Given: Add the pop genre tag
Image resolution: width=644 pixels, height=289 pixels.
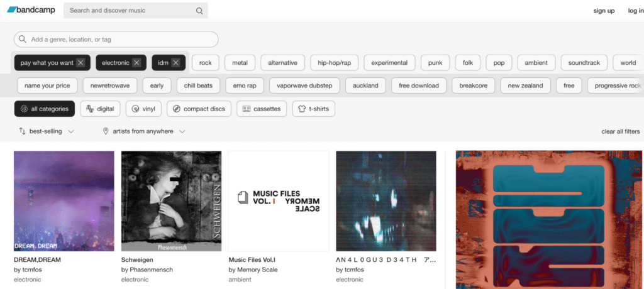Looking at the screenshot, I should 499,63.
